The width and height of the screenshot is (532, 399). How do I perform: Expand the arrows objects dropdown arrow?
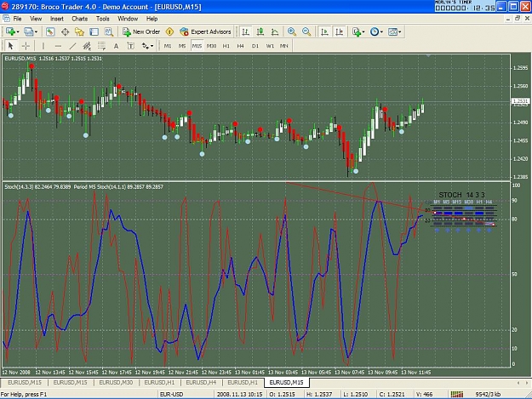pyautogui.click(x=152, y=46)
